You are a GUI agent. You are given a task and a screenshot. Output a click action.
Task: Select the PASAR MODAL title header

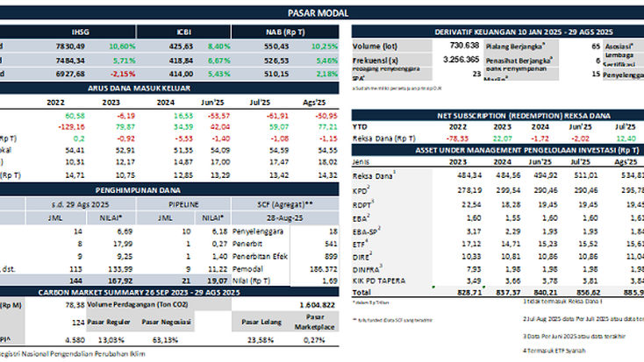tap(318, 13)
